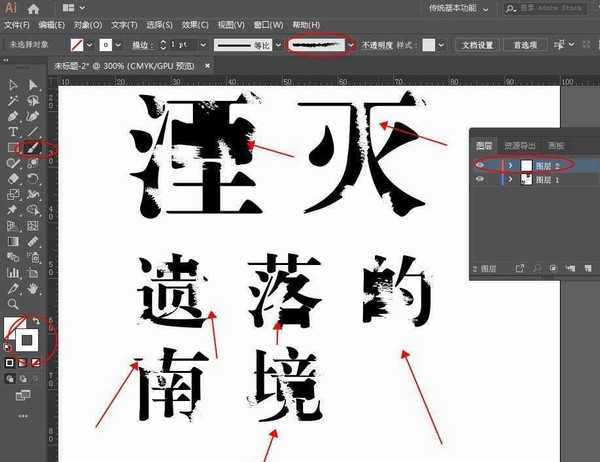The image size is (600, 462).
Task: Enable Draw Normal mode
Action: [x=10, y=379]
